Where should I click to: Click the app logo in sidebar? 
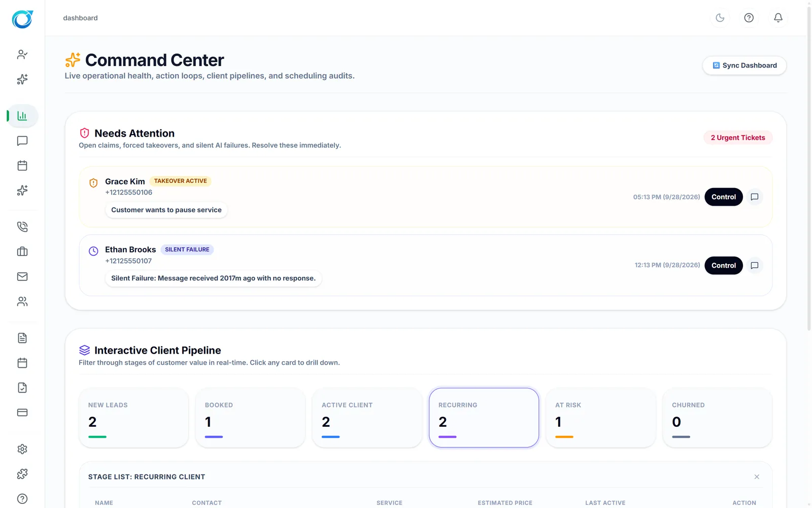[22, 19]
